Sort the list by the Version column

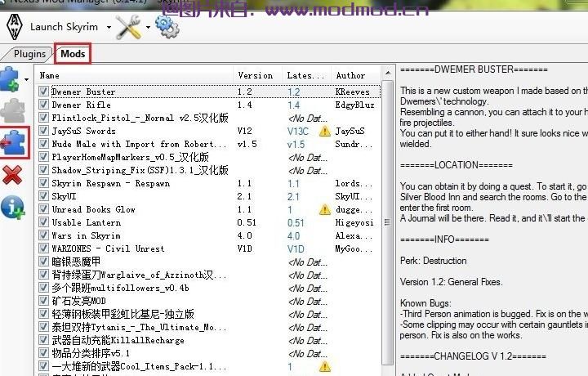pyautogui.click(x=258, y=75)
